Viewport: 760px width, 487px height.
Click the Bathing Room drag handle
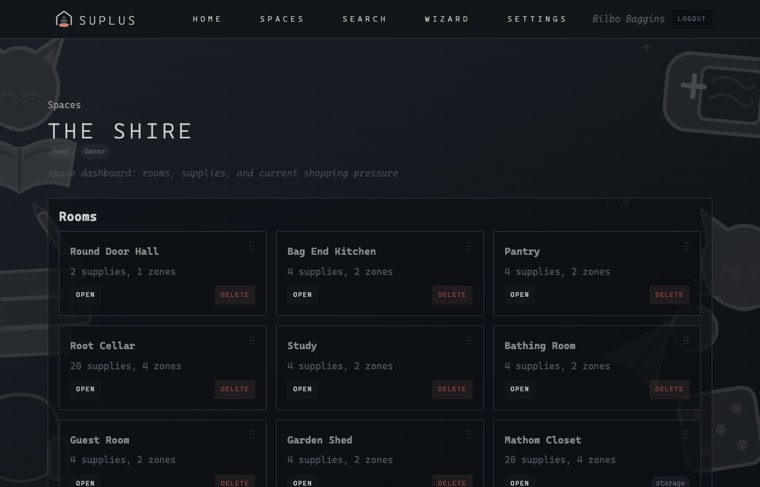click(x=686, y=340)
